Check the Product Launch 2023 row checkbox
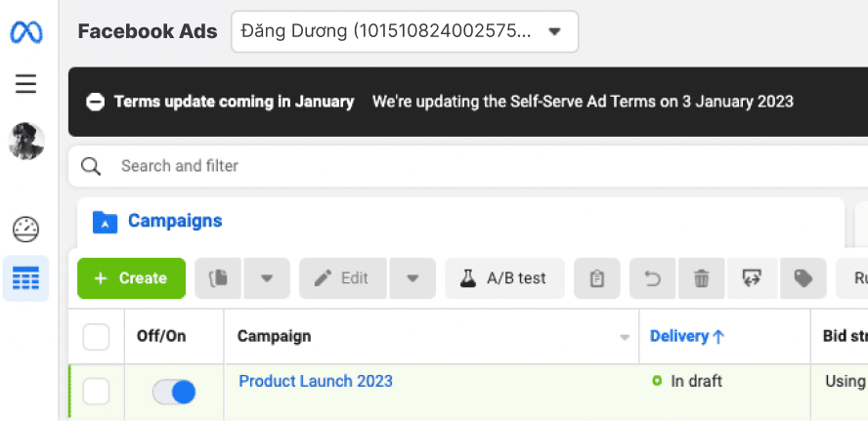Viewport: 868px width, 421px height. point(96,392)
